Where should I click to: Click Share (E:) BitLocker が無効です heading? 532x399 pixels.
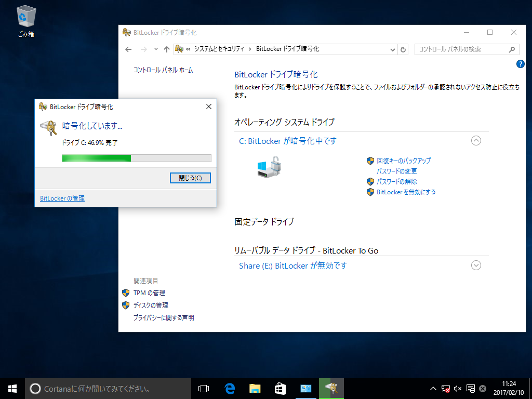(293, 265)
